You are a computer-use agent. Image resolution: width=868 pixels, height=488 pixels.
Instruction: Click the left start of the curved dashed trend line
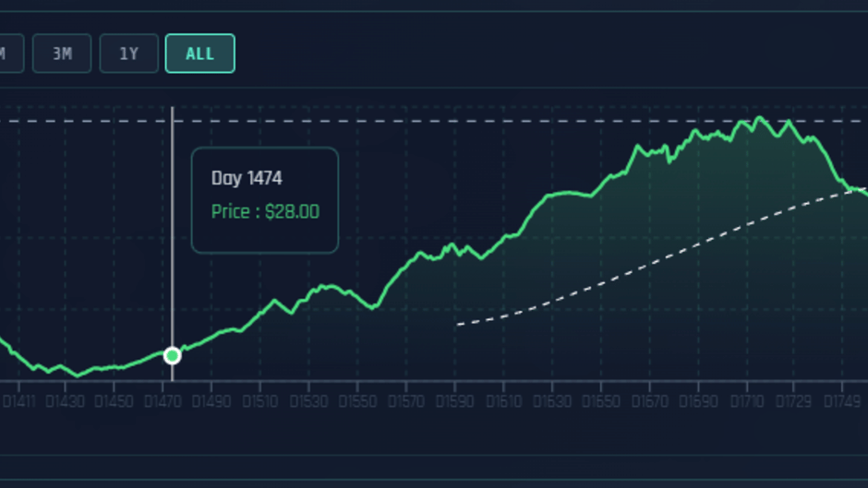pyautogui.click(x=458, y=324)
